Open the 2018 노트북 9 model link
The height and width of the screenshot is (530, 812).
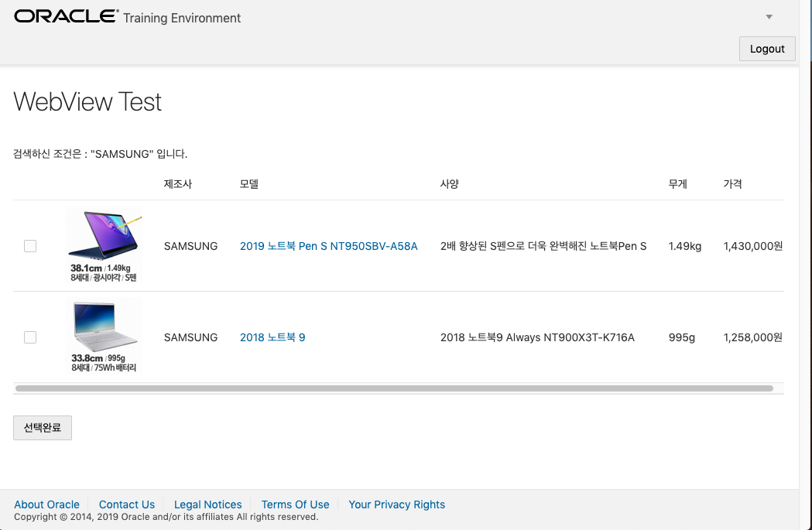pos(272,337)
